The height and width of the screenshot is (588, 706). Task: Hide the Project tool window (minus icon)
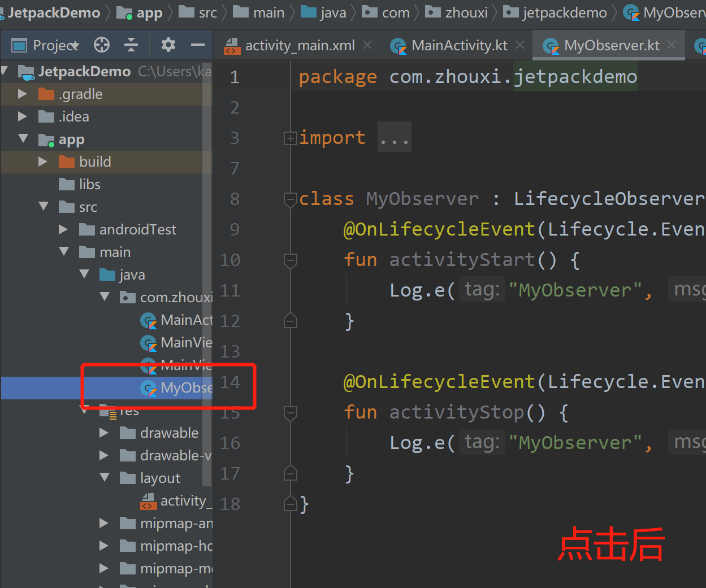198,45
